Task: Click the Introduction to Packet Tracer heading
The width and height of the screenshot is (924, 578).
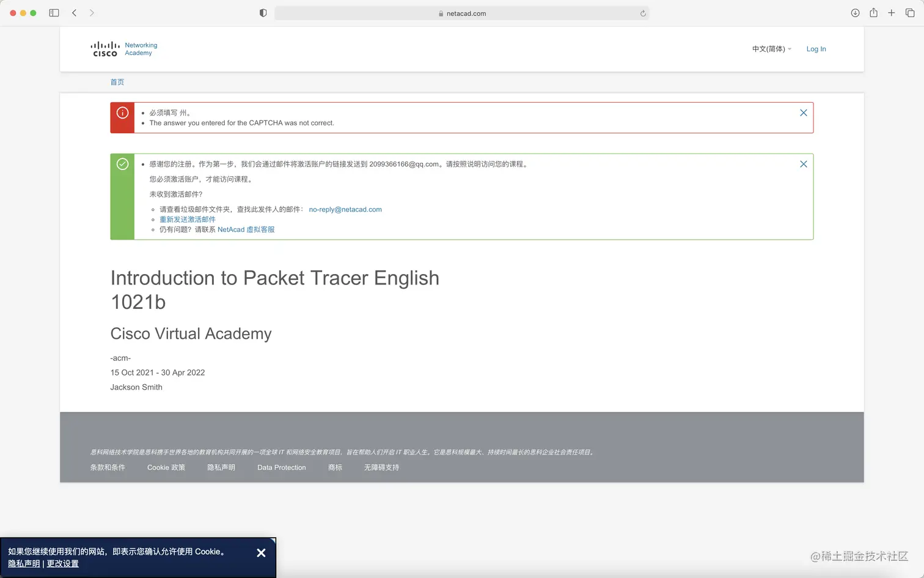Action: (275, 290)
